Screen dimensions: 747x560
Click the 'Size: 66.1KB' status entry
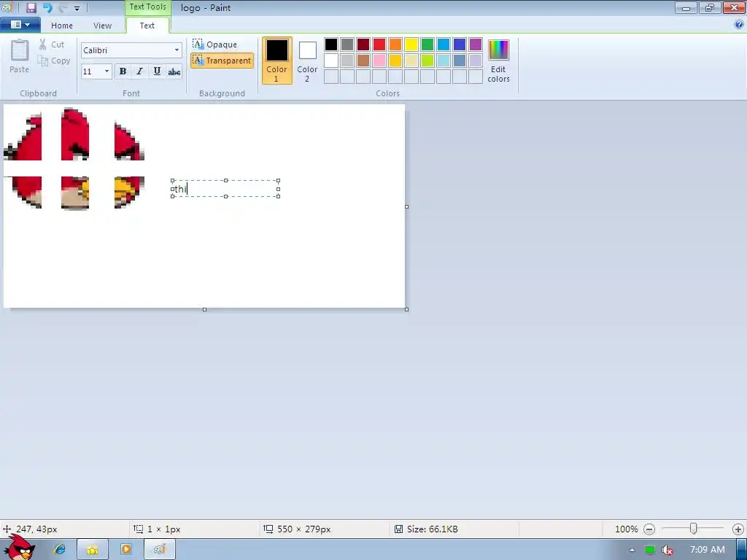tap(426, 529)
